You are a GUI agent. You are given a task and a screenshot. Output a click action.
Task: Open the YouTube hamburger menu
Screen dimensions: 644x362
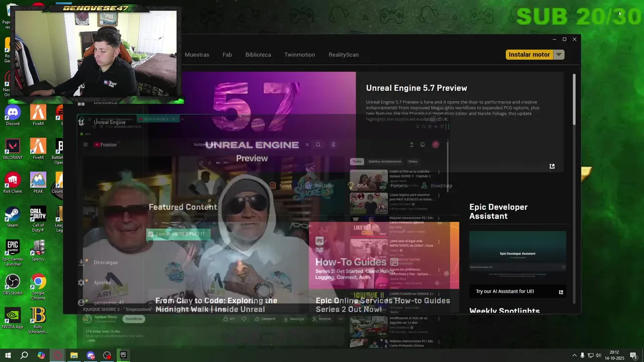tap(86, 145)
